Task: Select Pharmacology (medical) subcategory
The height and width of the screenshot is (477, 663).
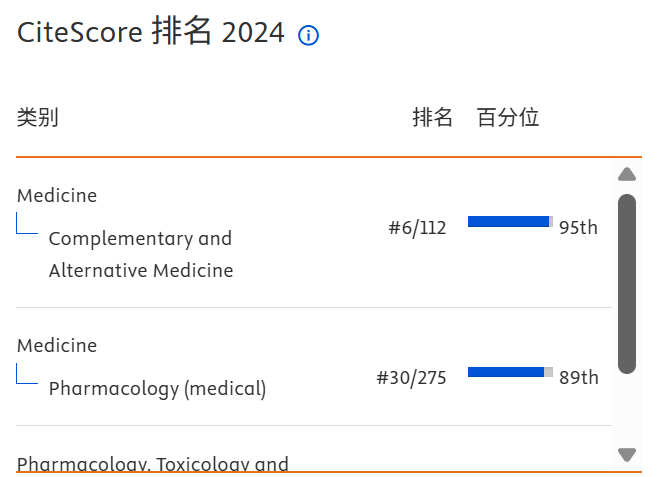Action: tap(157, 389)
